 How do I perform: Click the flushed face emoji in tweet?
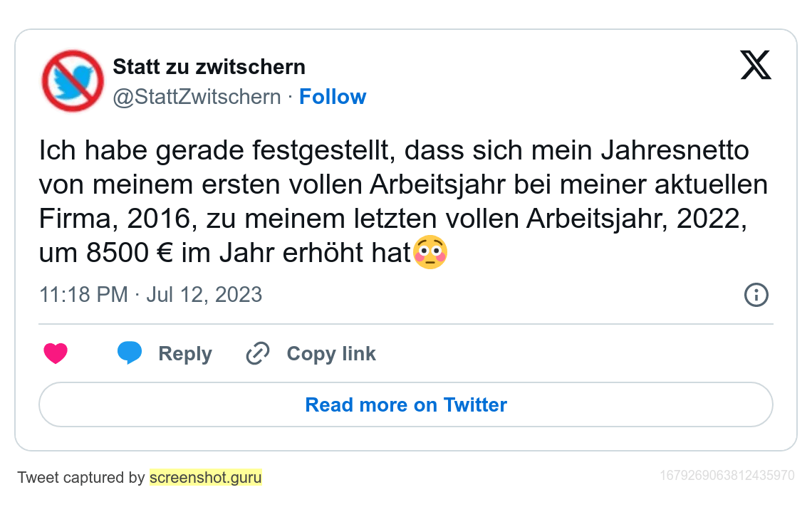click(430, 254)
